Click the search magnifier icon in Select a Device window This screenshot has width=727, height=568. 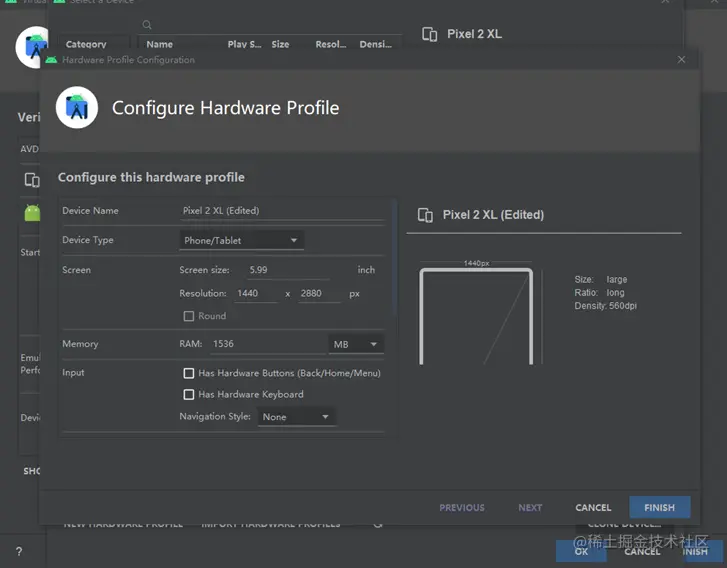tap(147, 25)
